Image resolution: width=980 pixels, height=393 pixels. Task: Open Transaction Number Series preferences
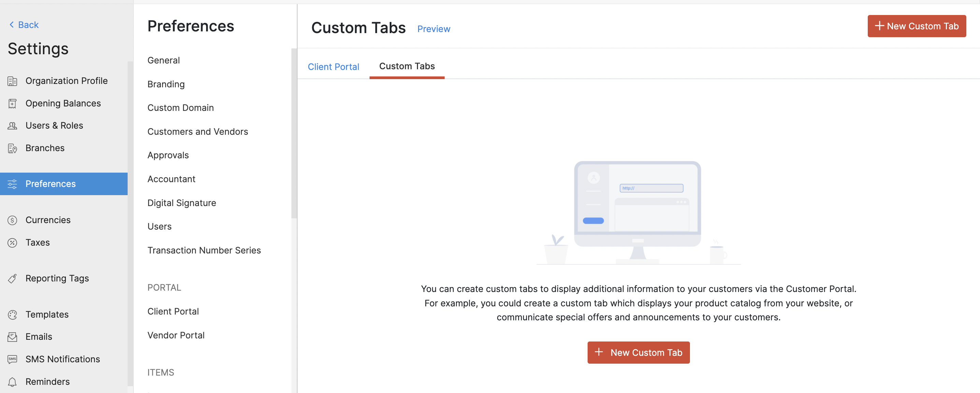pyautogui.click(x=204, y=250)
